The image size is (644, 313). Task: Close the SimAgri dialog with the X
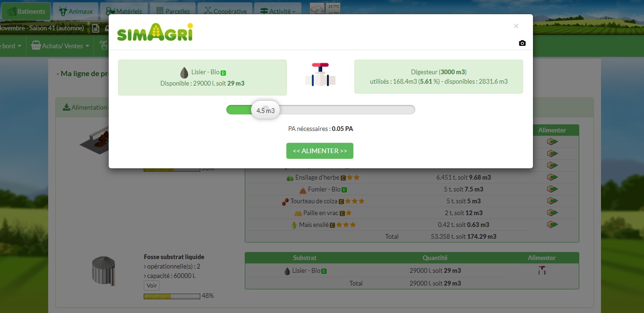[x=516, y=26]
